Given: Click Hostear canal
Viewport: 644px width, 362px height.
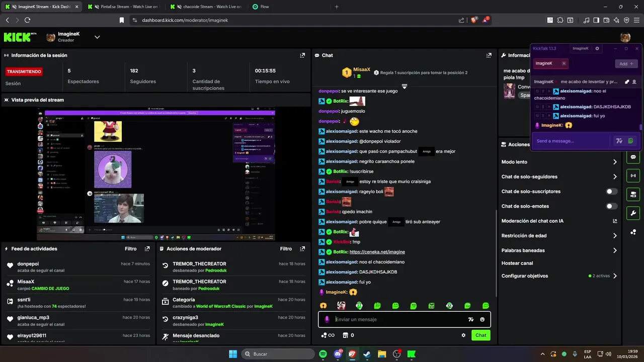Looking at the screenshot, I should click(517, 263).
